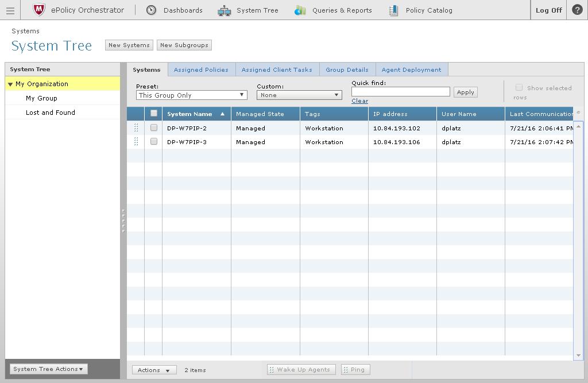Image resolution: width=588 pixels, height=383 pixels.
Task: Switch to Agent Deployment tab
Action: (x=411, y=70)
